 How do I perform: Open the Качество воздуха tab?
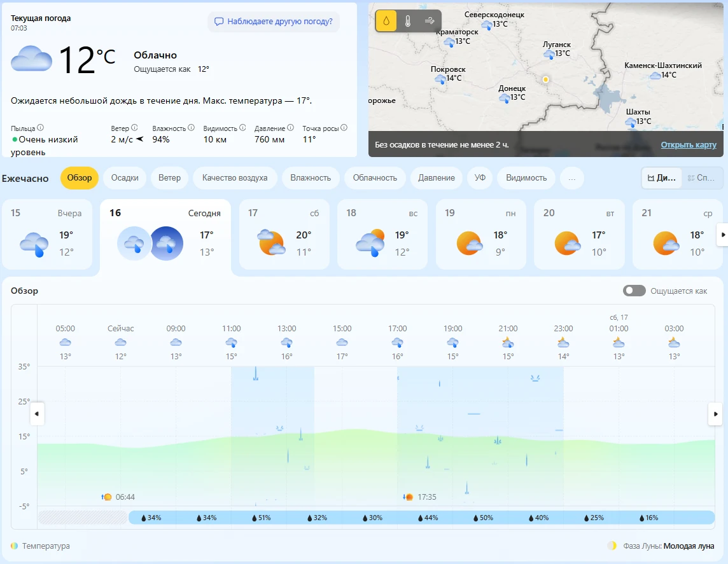(x=235, y=178)
